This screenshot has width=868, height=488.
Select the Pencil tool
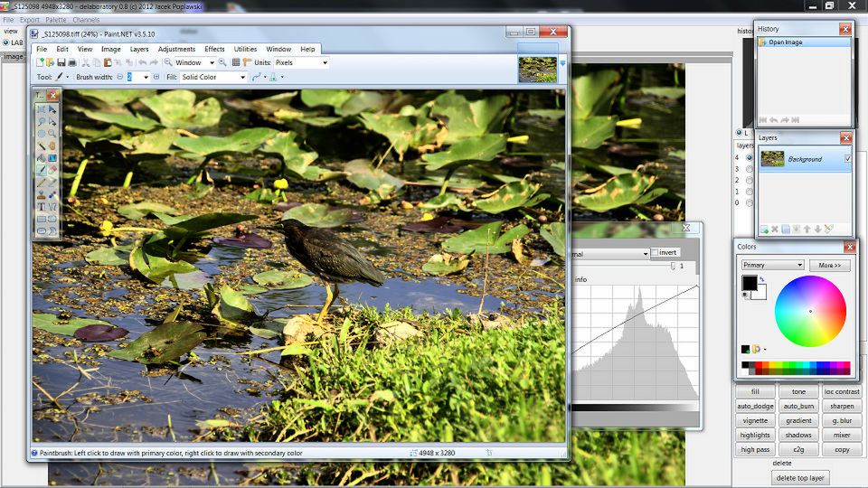pos(42,182)
